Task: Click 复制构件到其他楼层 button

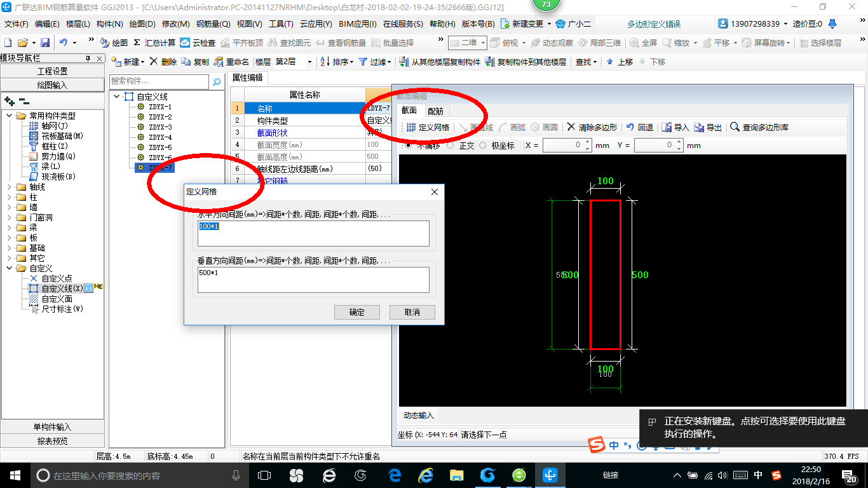Action: click(526, 62)
